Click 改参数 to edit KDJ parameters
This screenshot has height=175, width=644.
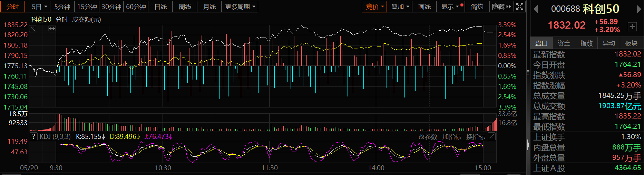pyautogui.click(x=428, y=137)
